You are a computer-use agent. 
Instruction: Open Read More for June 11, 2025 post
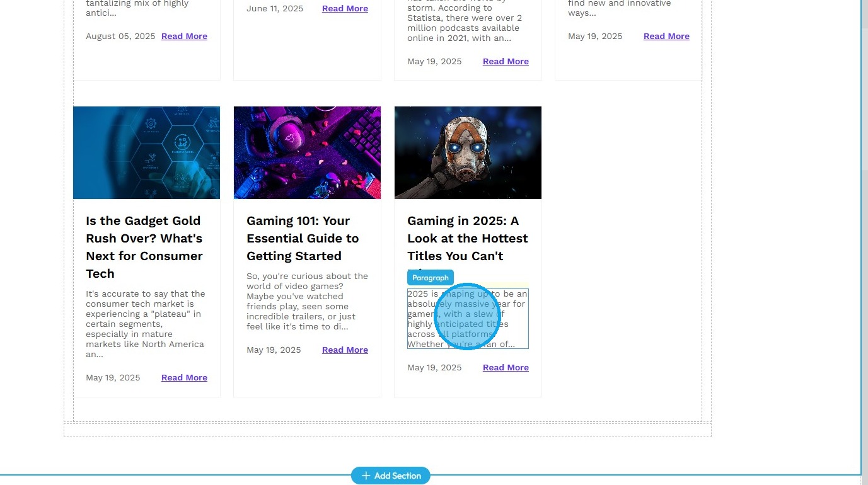coord(345,9)
